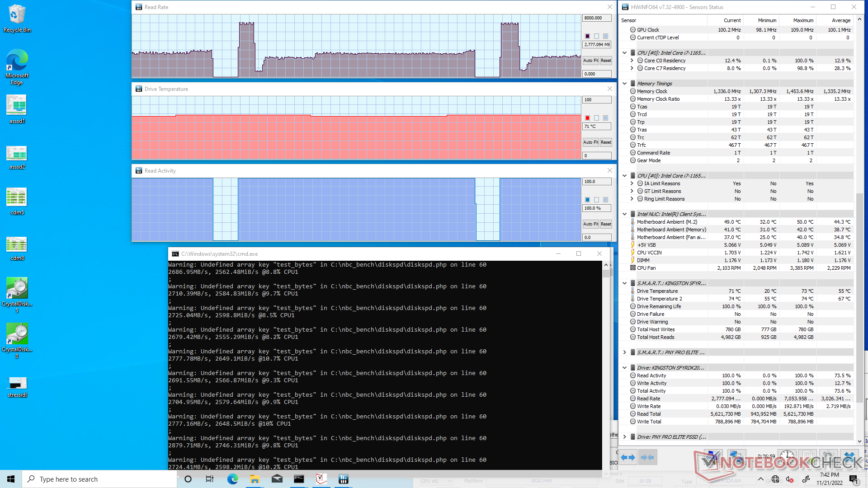
Task: Select the cdm8 desktop file
Action: pyautogui.click(x=17, y=249)
